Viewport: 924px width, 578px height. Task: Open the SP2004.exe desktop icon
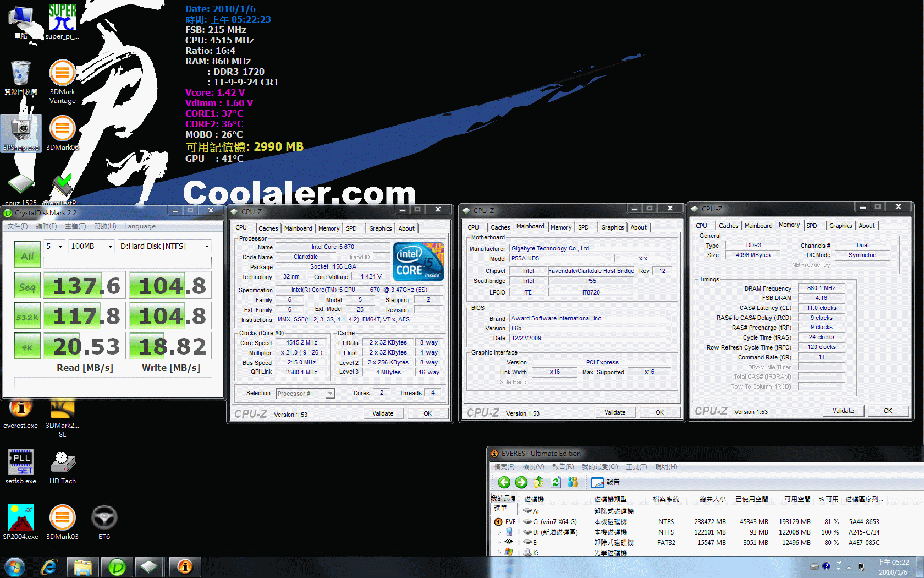pyautogui.click(x=21, y=522)
